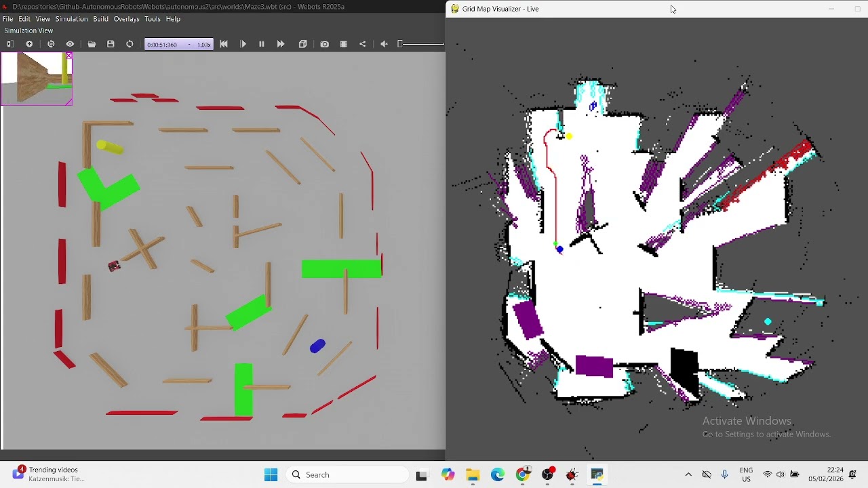
Task: Pause the running simulation
Action: [262, 44]
